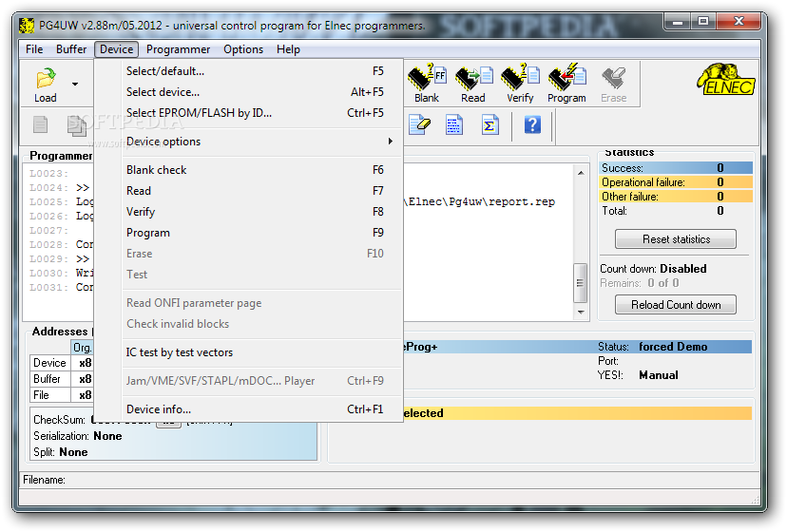Choose Device info... menu entry
This screenshot has height=532, width=787.
pyautogui.click(x=249, y=409)
